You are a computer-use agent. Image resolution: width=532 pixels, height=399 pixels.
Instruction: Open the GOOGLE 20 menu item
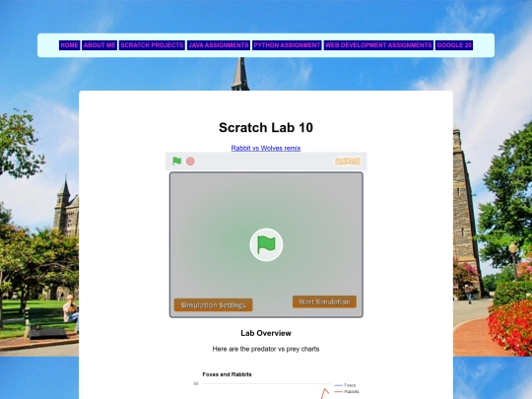coord(454,45)
